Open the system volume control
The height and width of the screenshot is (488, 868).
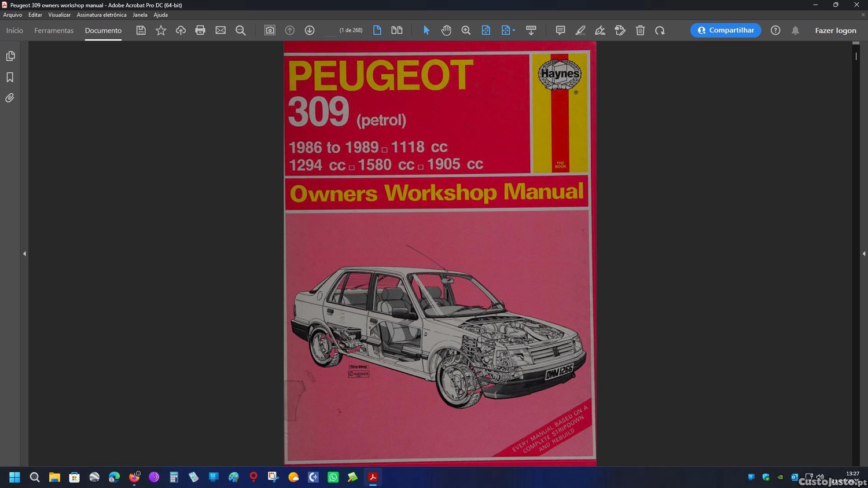coord(820,477)
